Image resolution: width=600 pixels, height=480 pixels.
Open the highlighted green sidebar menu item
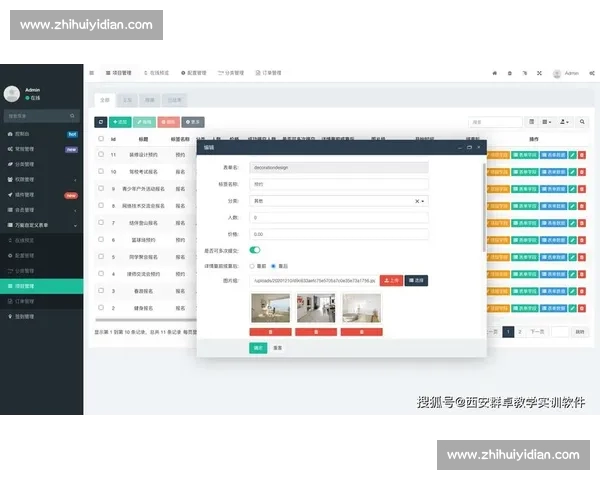click(x=42, y=286)
